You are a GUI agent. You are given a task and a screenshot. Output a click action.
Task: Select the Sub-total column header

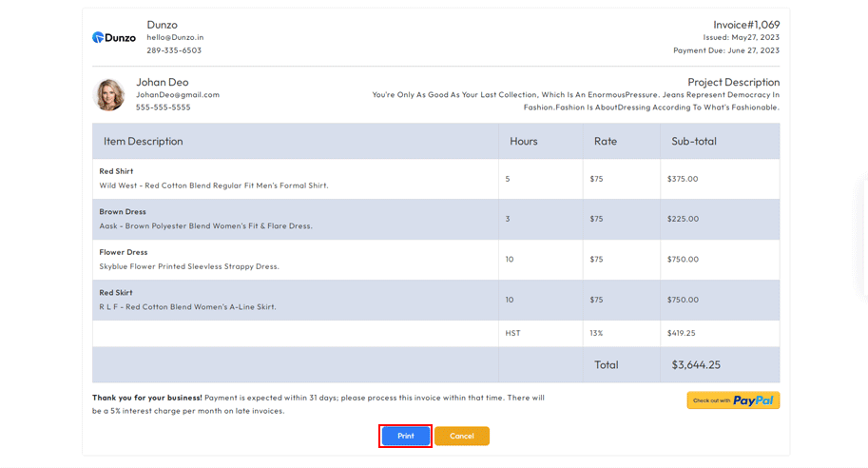click(x=693, y=141)
